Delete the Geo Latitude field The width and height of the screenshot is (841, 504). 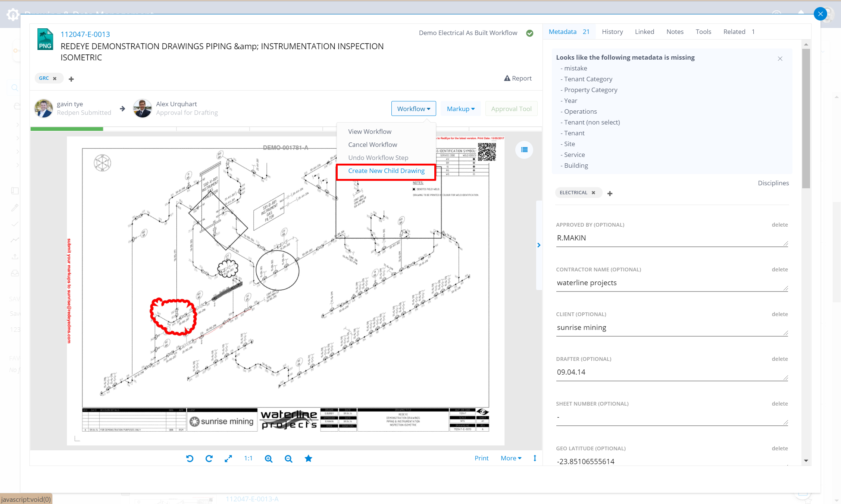(779, 448)
